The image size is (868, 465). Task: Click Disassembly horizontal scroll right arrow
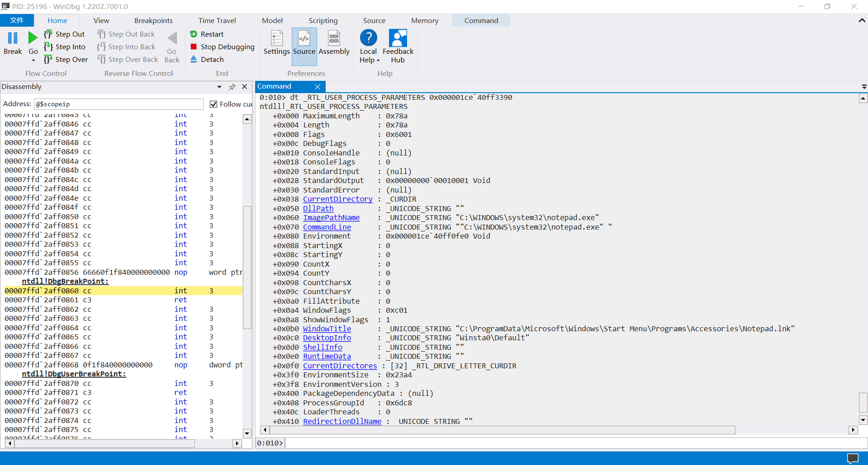click(x=237, y=444)
